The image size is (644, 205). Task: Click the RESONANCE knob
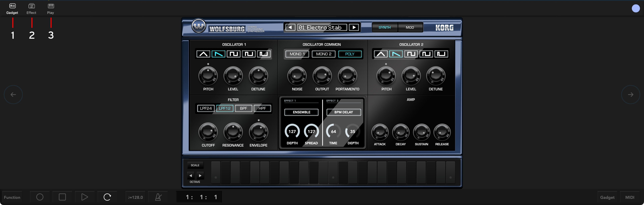(x=233, y=132)
